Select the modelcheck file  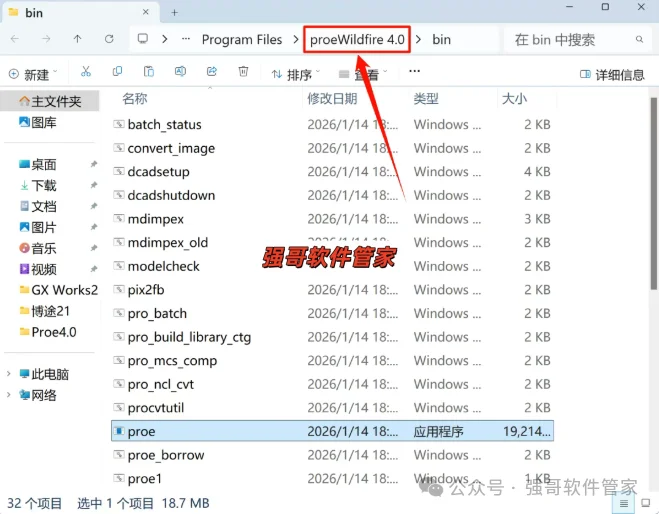332,266
